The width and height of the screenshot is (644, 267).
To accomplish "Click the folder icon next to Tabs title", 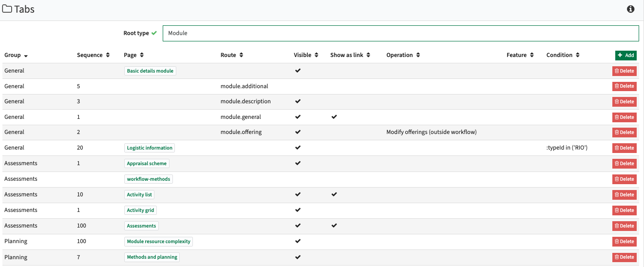I will click(7, 9).
